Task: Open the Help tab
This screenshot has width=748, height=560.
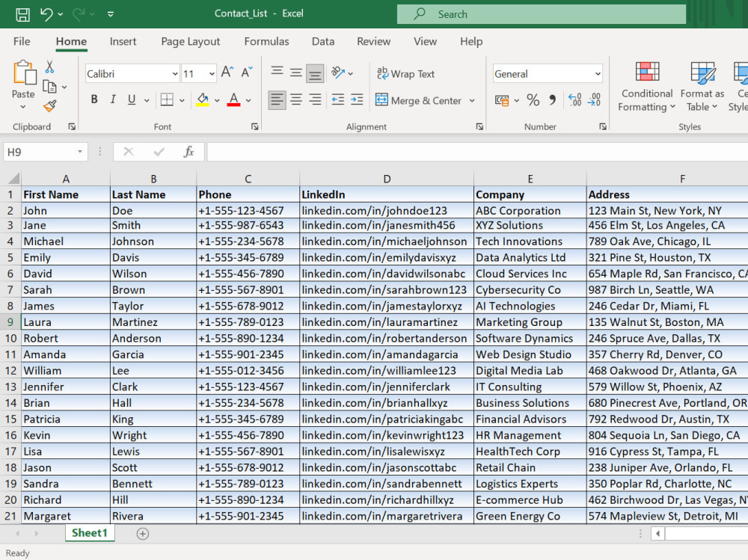Action: pos(471,42)
